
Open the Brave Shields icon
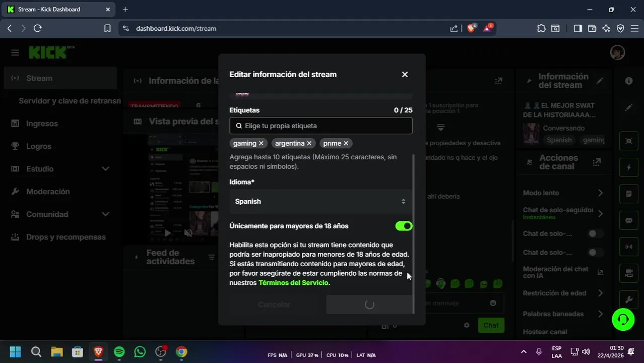point(471,29)
